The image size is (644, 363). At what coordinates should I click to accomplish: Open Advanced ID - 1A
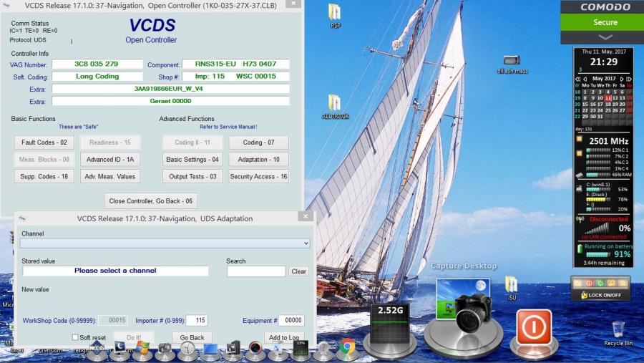pyautogui.click(x=110, y=160)
